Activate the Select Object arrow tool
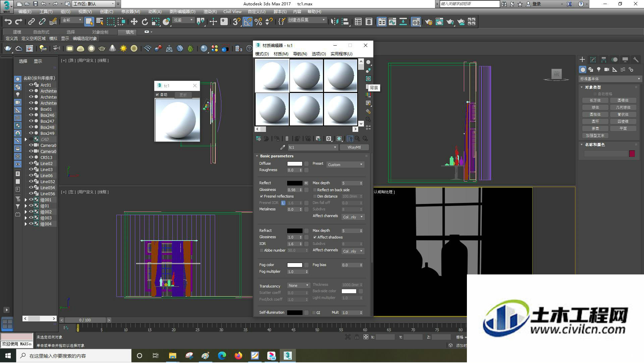Screen dimensions: 644x363 [89, 22]
